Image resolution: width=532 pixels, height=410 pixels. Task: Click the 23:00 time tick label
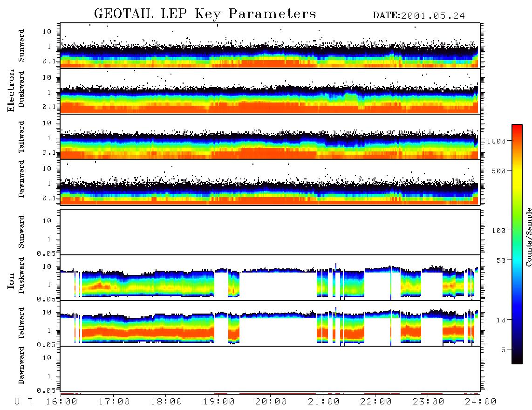(x=429, y=402)
